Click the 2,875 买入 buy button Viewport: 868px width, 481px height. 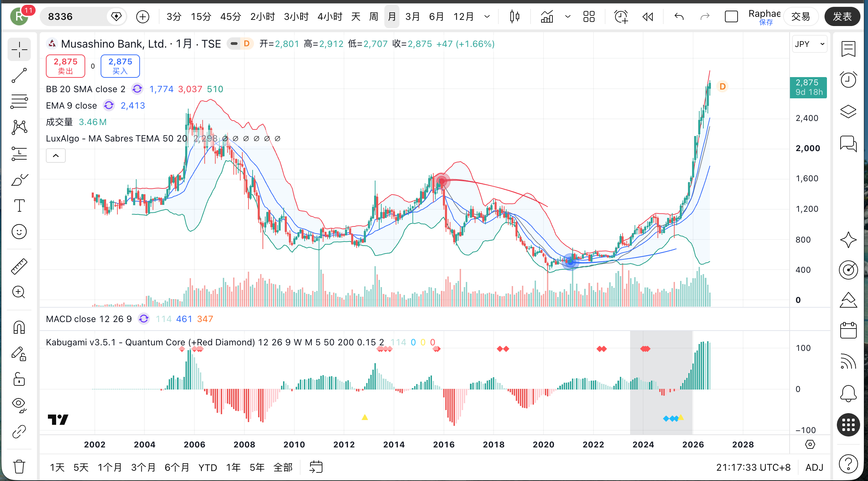click(x=120, y=66)
